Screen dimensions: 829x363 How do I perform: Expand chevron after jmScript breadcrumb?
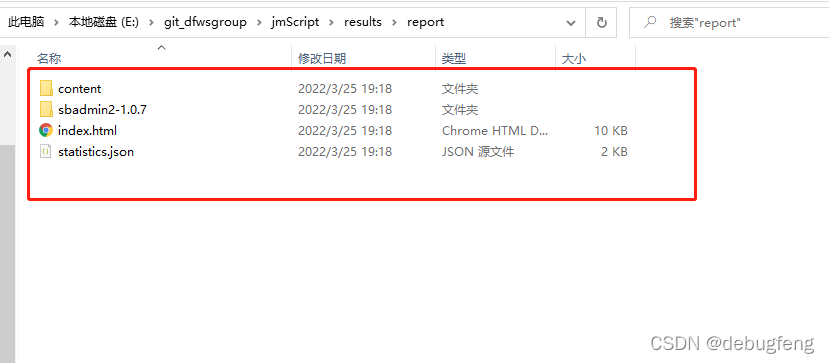pos(331,22)
